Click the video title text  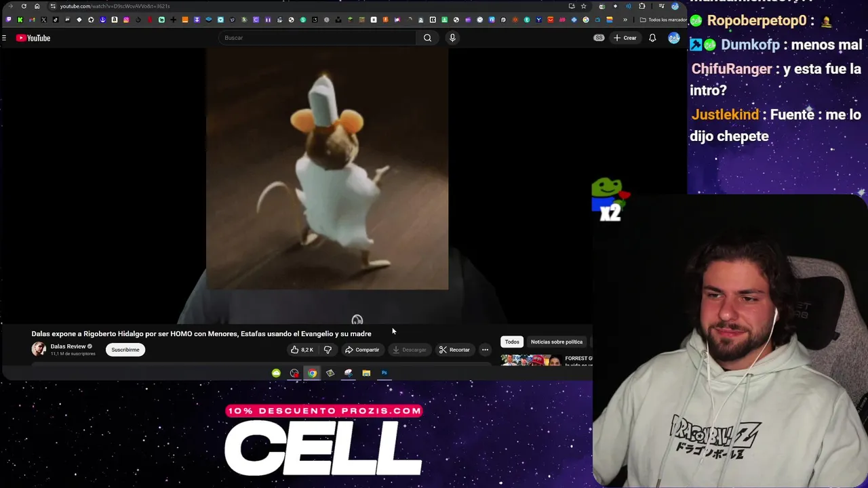point(201,333)
